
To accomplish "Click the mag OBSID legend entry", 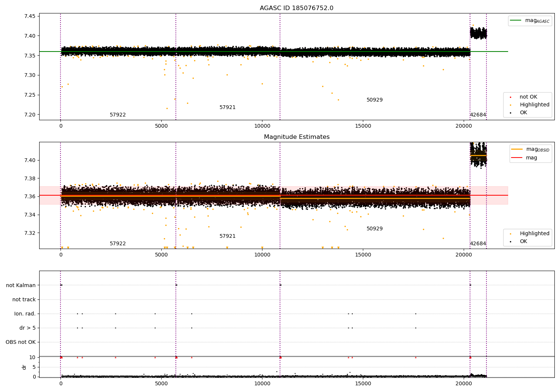I will 530,149.
